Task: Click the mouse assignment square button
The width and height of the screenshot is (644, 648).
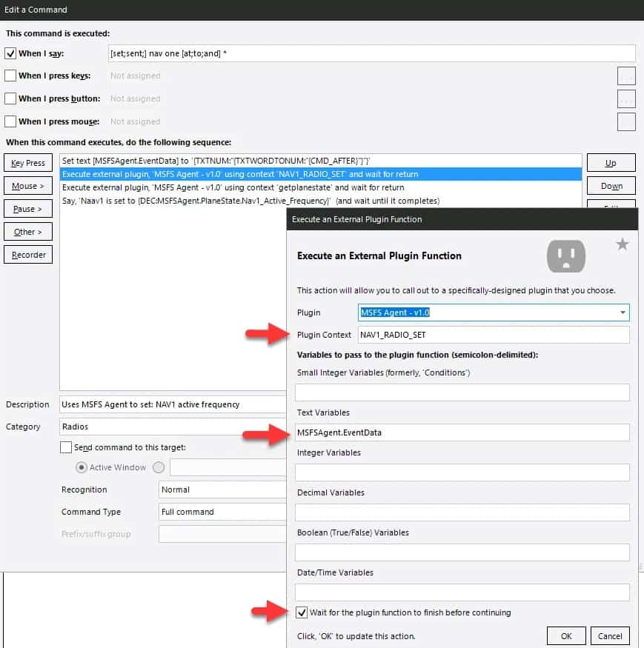Action: [626, 121]
